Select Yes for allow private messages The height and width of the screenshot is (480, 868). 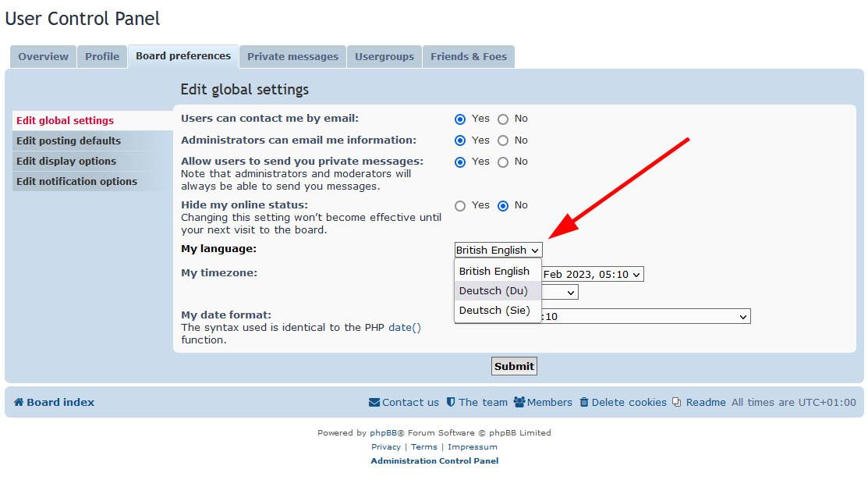[460, 162]
